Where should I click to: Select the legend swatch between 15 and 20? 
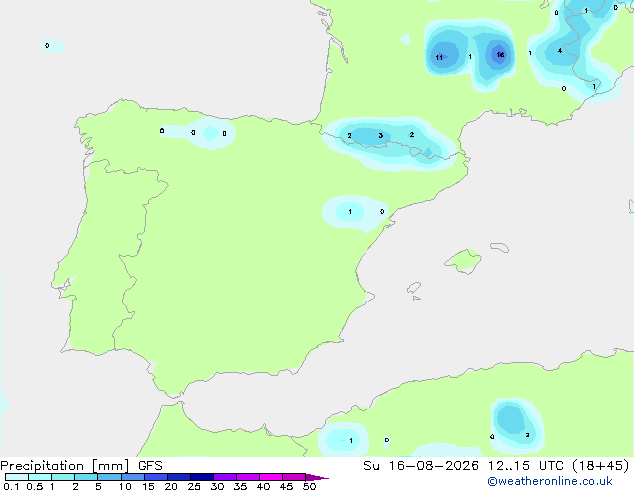coord(156,477)
